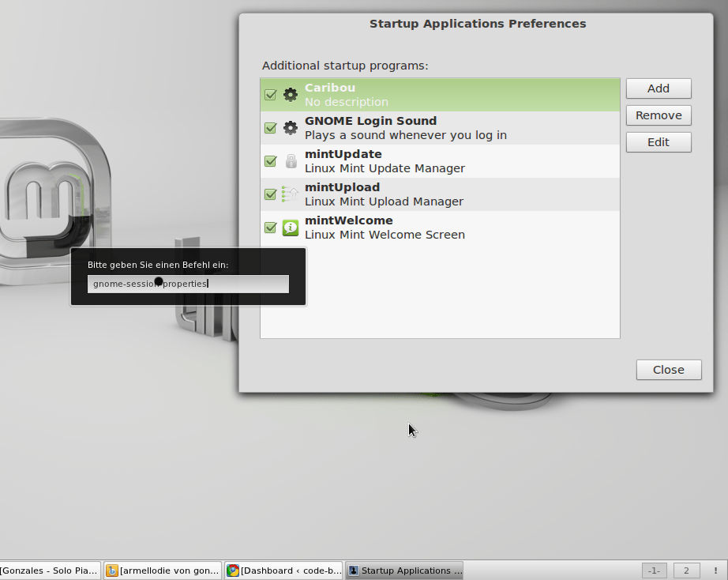
Task: Click the gnome-session-properties command input field
Action: coord(188,283)
